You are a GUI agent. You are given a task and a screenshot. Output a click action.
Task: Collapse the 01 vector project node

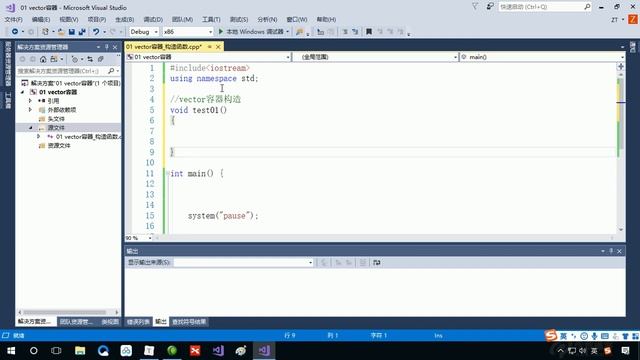click(x=22, y=92)
